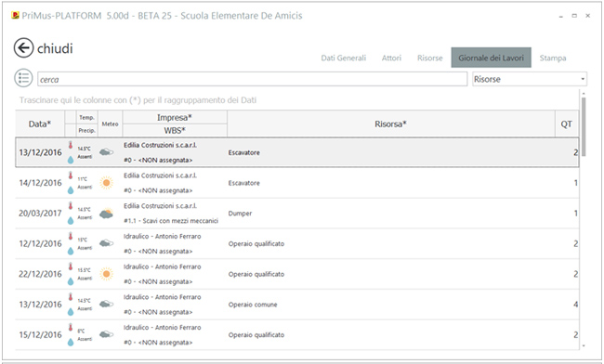Select date cell 12/12/2016
Screen dimensions: 604x364
(41, 243)
